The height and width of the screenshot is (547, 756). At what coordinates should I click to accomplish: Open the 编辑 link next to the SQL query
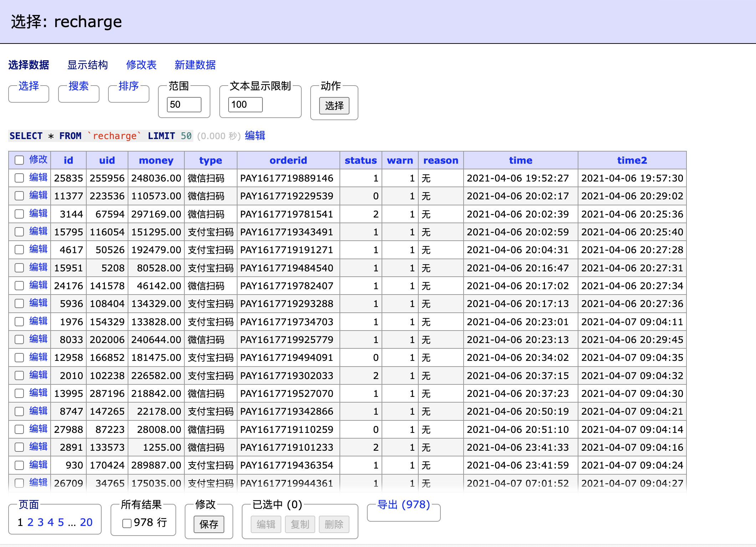(x=255, y=136)
